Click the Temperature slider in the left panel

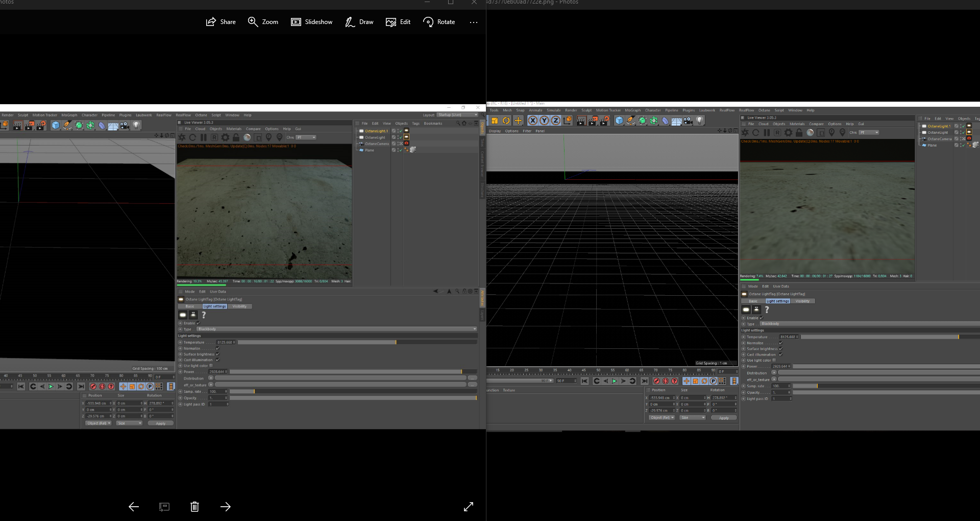[357, 342]
